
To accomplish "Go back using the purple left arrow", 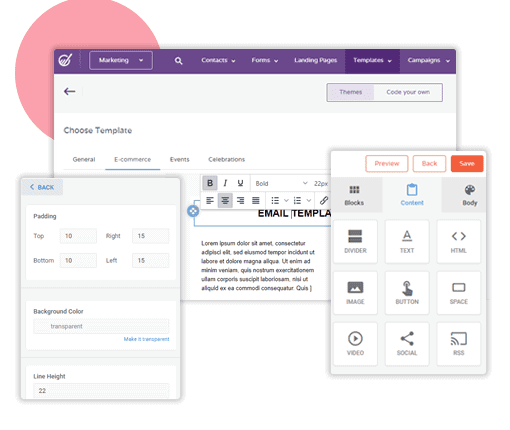I will 69,91.
